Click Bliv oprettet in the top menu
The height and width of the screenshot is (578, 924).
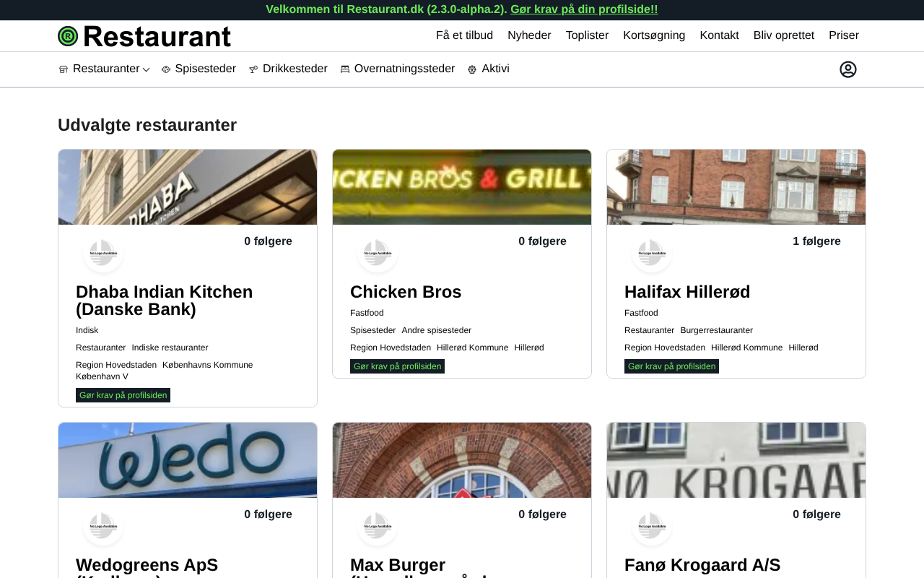pos(784,35)
